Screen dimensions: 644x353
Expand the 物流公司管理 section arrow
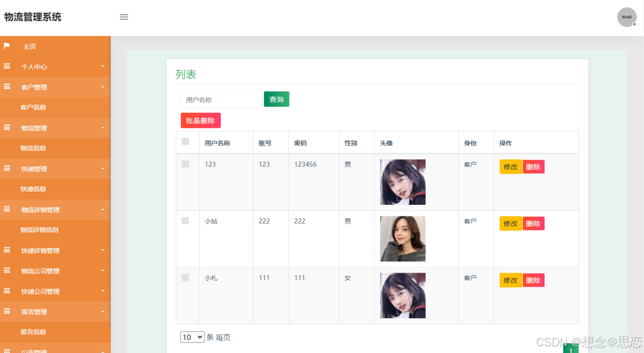[103, 271]
